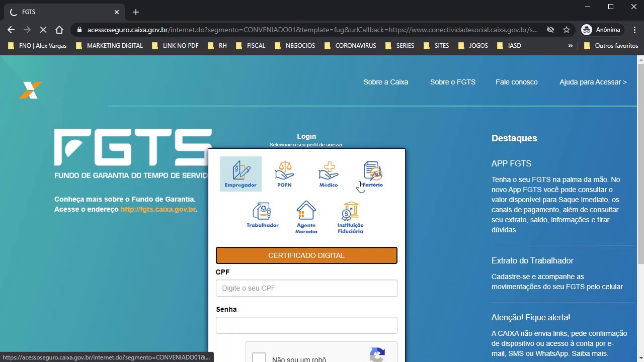Image resolution: width=644 pixels, height=362 pixels.
Task: Open IASD bookmark folder
Action: point(509,46)
